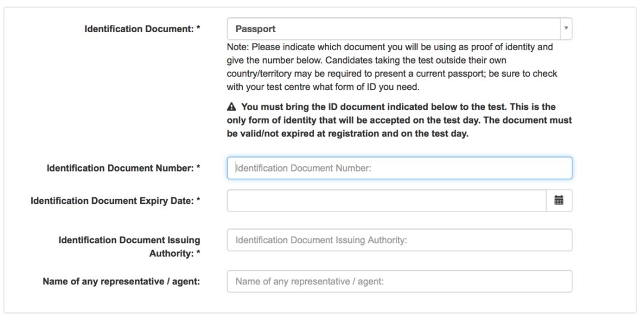Click the "Note: Please indicate which document" paragraph
644x320 pixels.
[392, 67]
